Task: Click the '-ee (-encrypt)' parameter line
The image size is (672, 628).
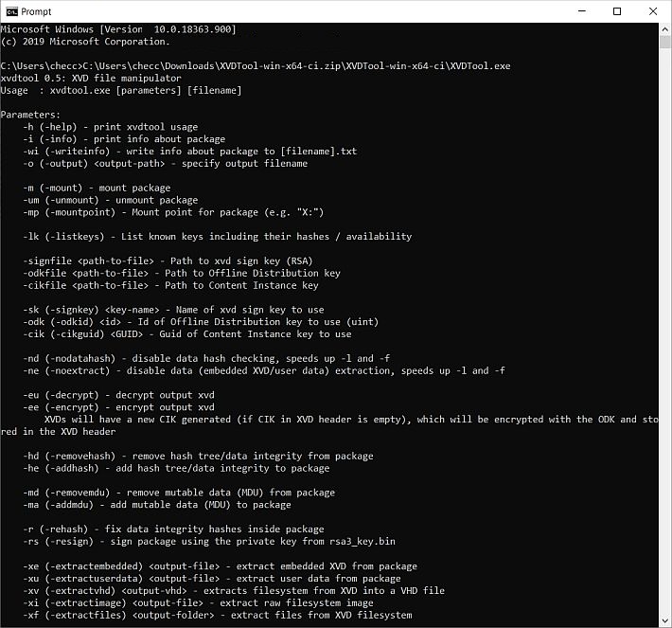Action: [118, 407]
